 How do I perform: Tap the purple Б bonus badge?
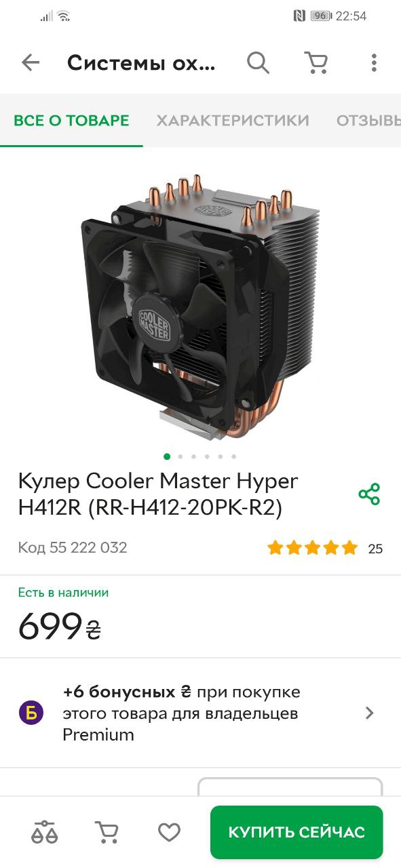click(x=31, y=713)
